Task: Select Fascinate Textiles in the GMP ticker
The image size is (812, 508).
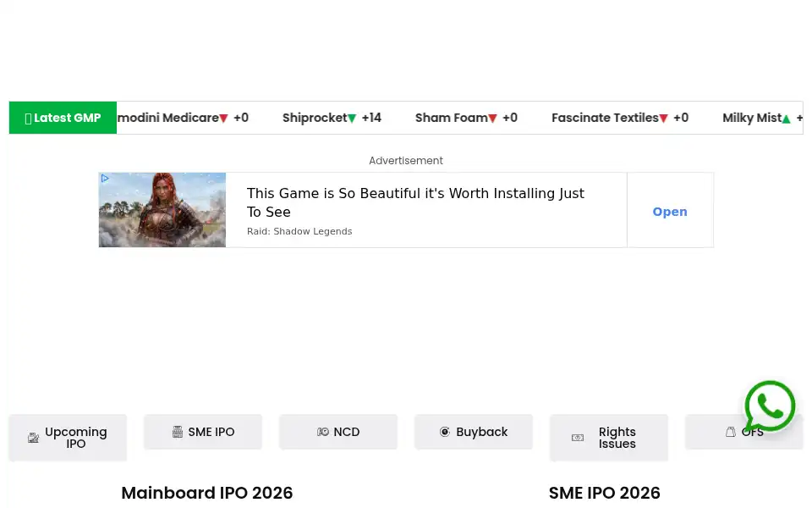Action: 604,118
